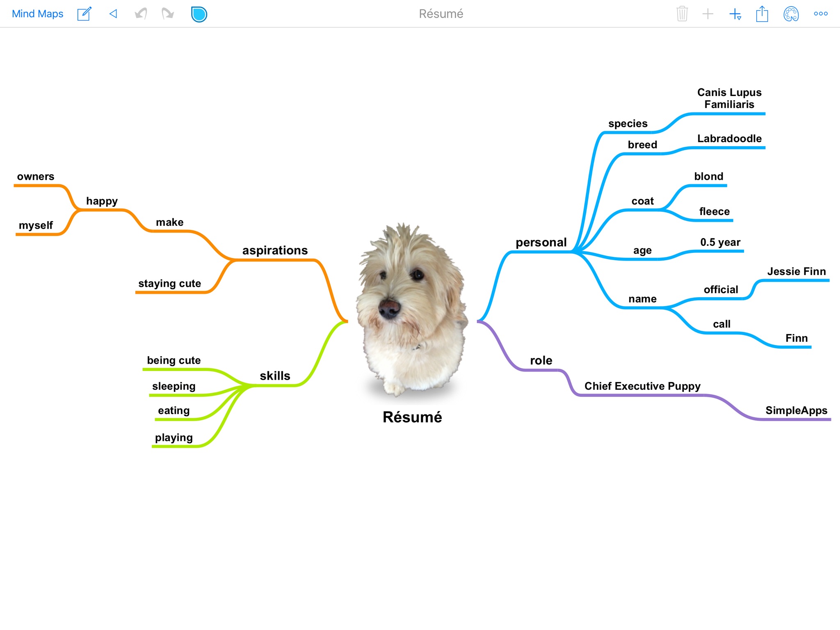
Task: Click the back triangle arrow icon
Action: coord(113,14)
